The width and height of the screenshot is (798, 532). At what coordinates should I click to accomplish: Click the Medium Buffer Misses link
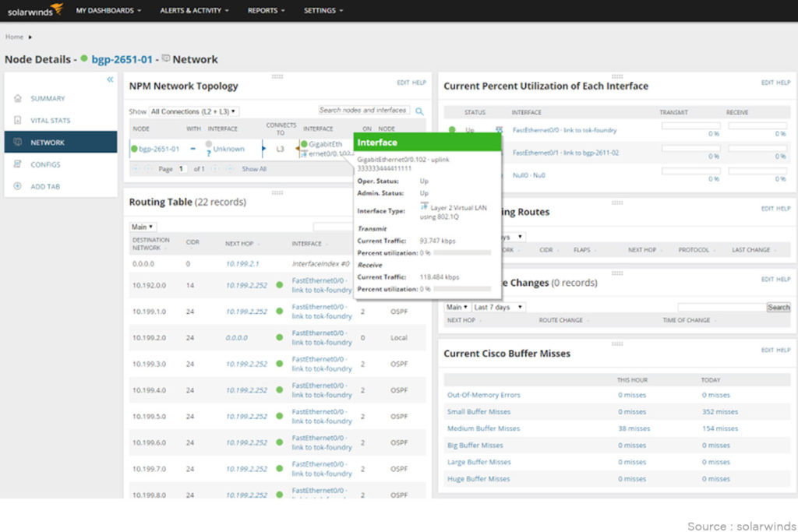[483, 428]
